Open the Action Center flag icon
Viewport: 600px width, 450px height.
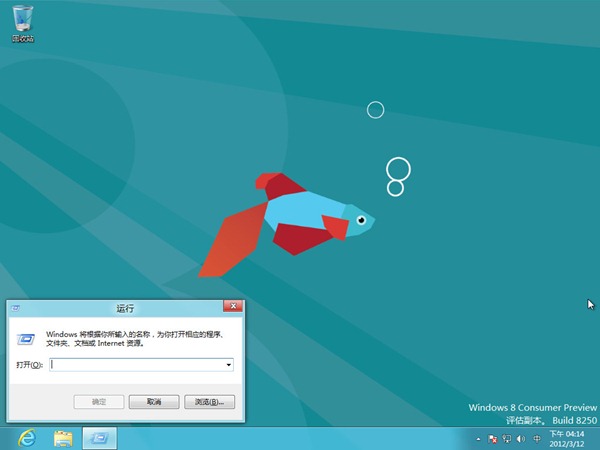(493, 439)
